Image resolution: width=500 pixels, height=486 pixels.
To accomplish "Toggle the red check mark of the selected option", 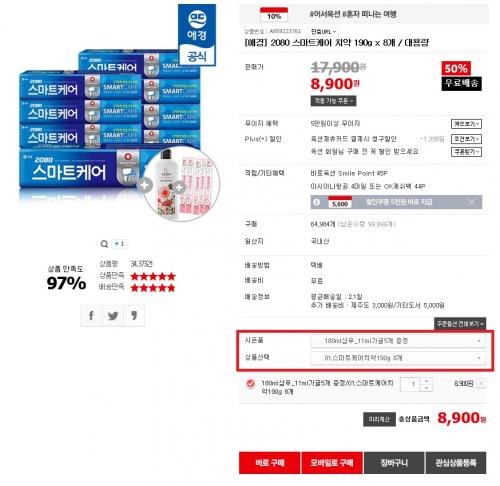I will click(x=250, y=384).
